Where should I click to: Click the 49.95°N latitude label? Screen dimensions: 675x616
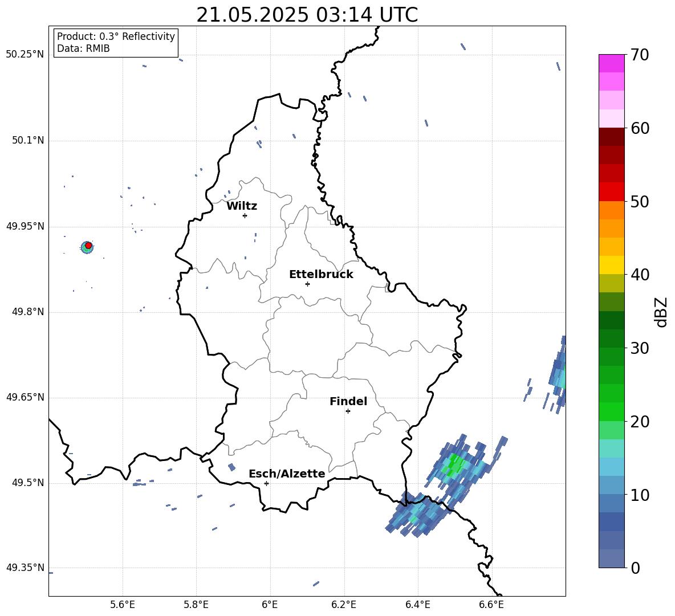coord(25,226)
